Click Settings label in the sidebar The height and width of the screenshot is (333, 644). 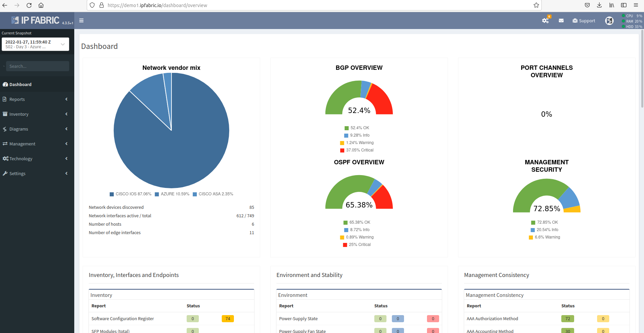coord(18,173)
